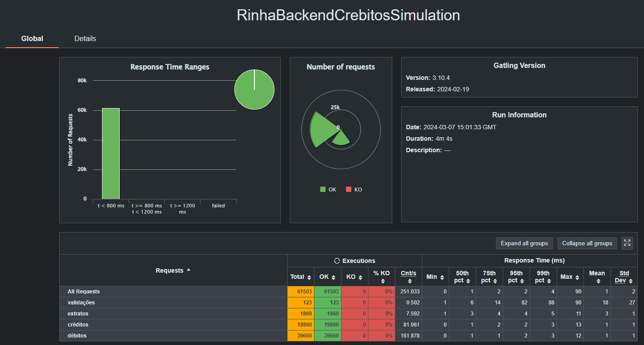
Task: Sort by Requests column header
Action: point(173,270)
